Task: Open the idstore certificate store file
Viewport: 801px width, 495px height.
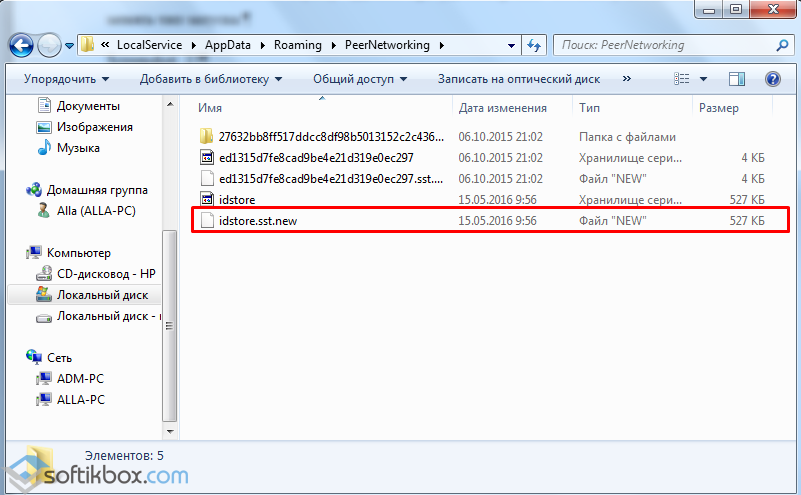Action: [237, 199]
